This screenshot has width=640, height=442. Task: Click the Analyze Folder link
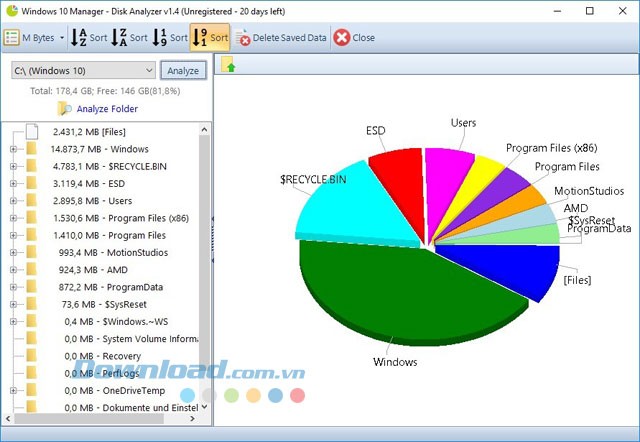pos(107,109)
